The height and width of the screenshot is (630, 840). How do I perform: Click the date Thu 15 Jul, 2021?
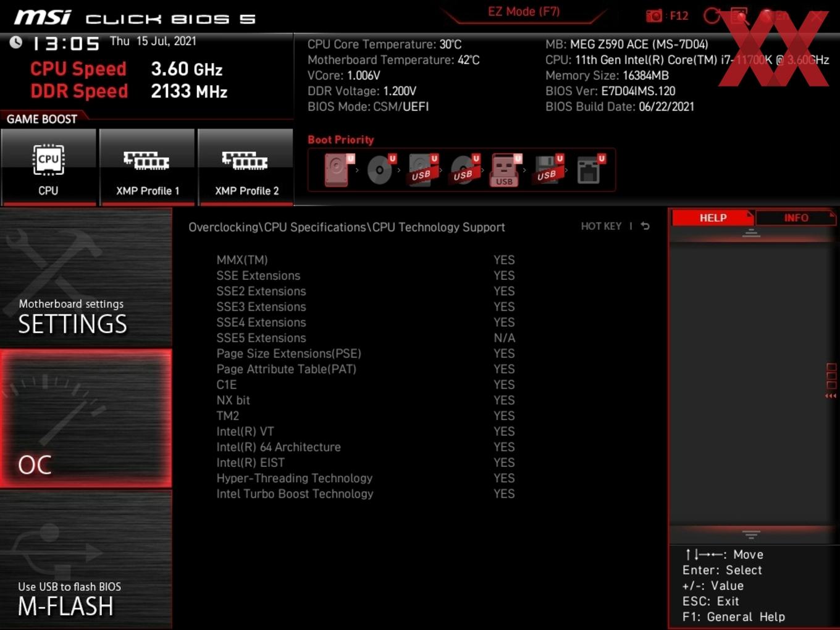(x=153, y=41)
